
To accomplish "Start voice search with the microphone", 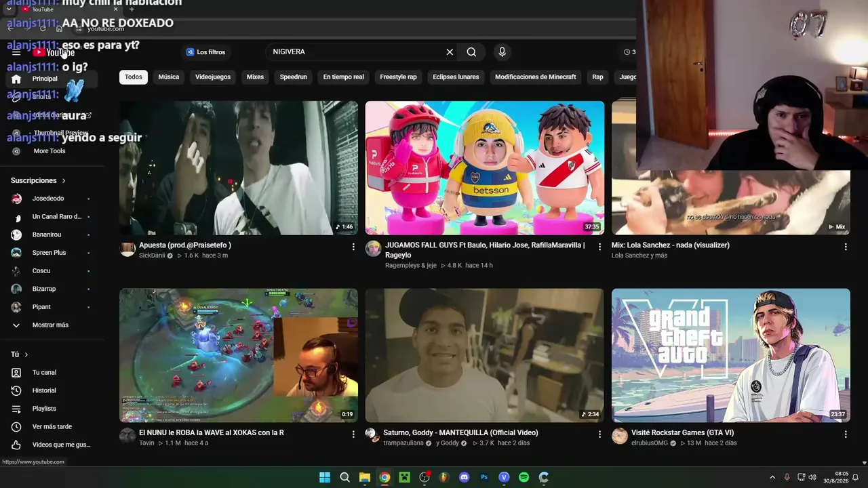I will (x=502, y=52).
